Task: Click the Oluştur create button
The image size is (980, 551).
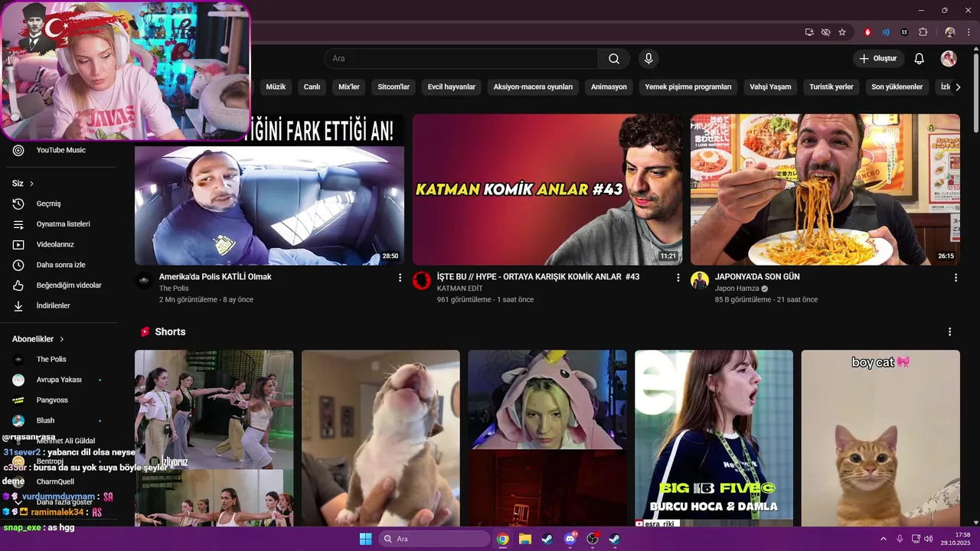Action: [878, 59]
